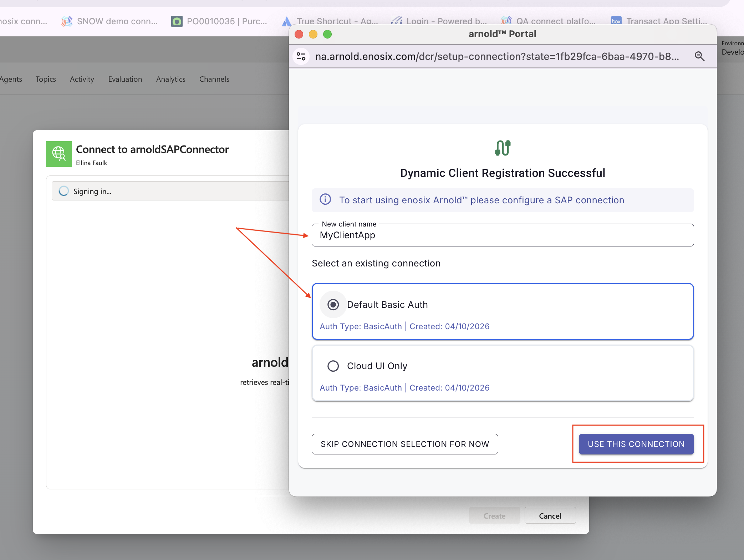744x560 pixels.
Task: Click the SNOW demo bookmark favicon
Action: (x=67, y=21)
